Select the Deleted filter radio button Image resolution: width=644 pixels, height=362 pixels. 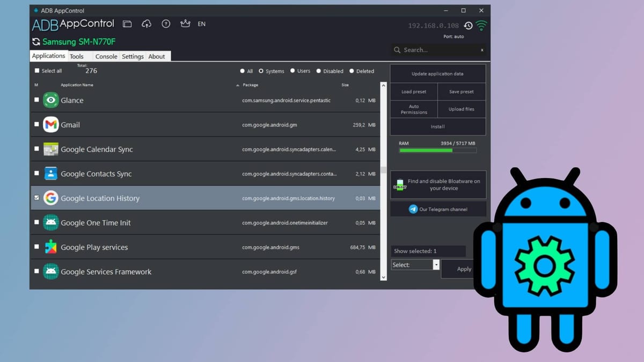point(352,71)
